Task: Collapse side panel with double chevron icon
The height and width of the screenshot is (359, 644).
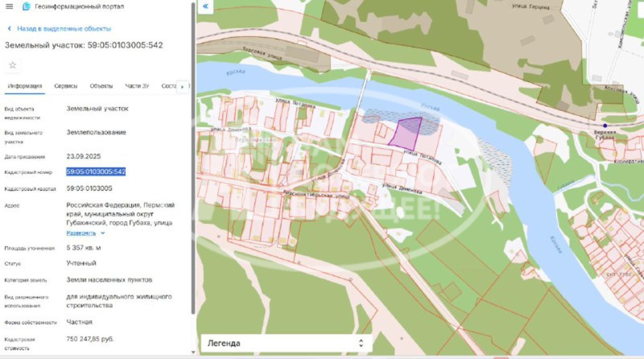Action: tap(205, 6)
